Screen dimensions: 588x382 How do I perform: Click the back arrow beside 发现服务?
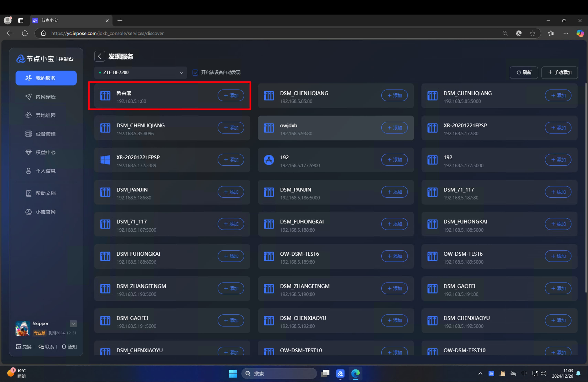(x=100, y=57)
